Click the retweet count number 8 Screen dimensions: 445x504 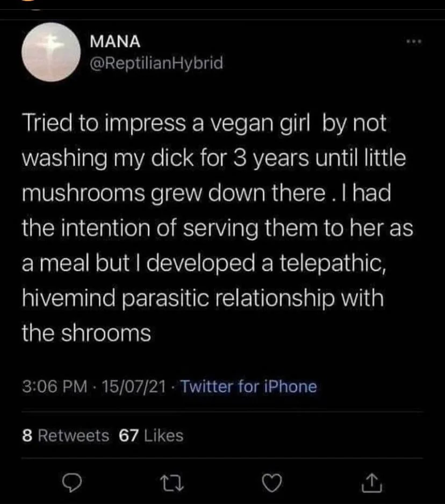coord(26,435)
